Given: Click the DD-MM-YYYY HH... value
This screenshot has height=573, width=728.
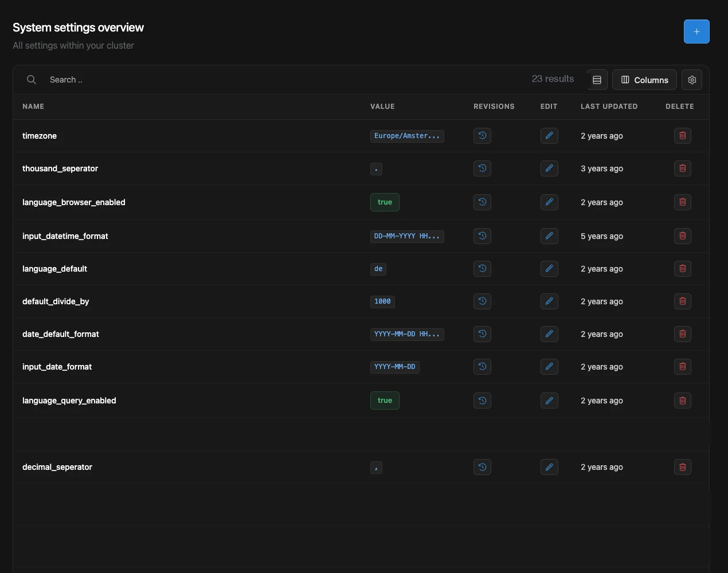Looking at the screenshot, I should click(407, 236).
